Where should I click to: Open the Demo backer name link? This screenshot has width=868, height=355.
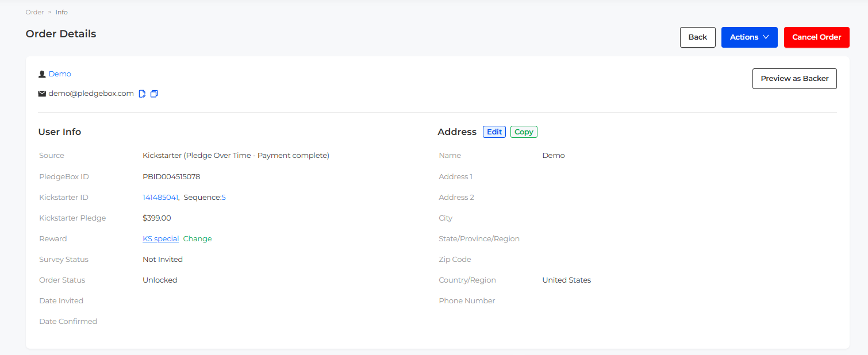[60, 74]
